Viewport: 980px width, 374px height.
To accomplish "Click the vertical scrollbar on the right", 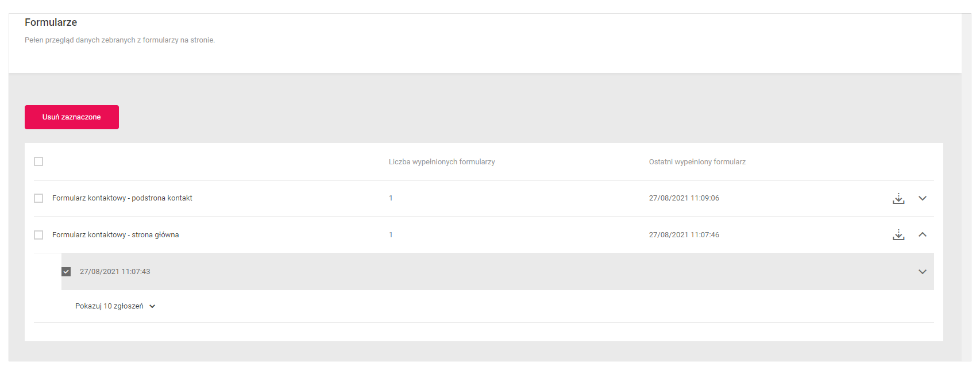I will (966, 187).
